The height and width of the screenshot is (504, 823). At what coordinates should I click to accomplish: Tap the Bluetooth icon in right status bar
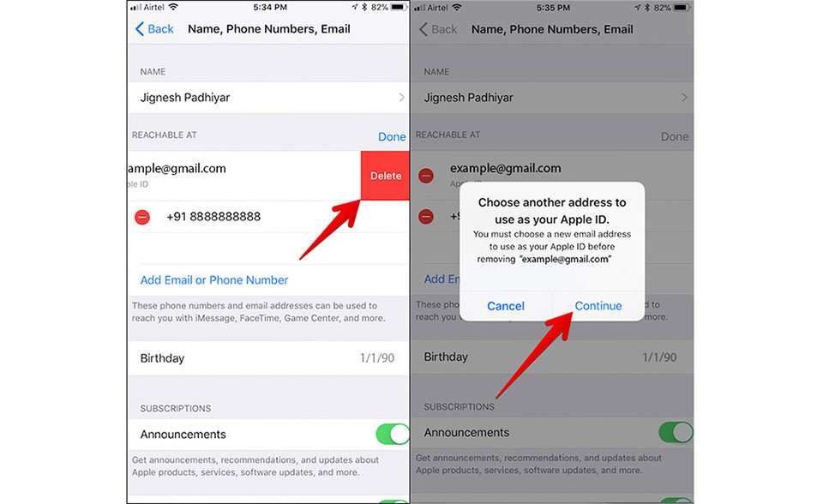coord(647,8)
